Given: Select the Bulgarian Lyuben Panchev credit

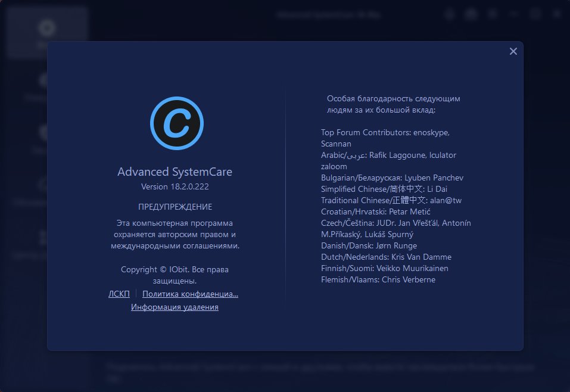Looking at the screenshot, I should coord(392,178).
